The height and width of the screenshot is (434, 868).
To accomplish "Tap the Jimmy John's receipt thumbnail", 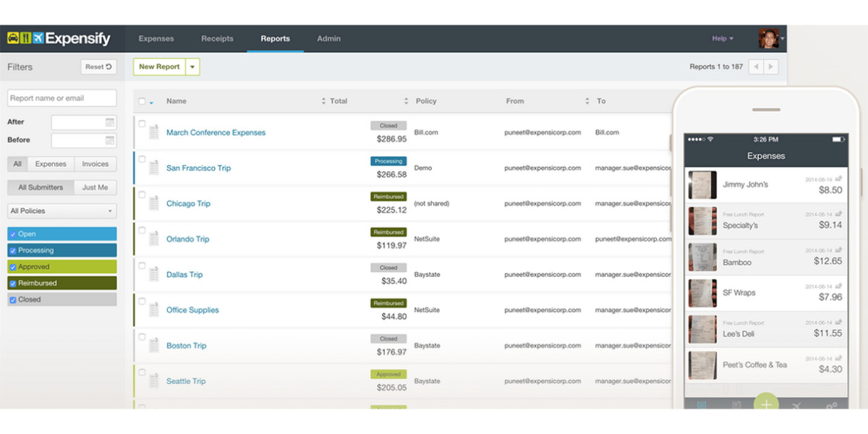I will 702,185.
